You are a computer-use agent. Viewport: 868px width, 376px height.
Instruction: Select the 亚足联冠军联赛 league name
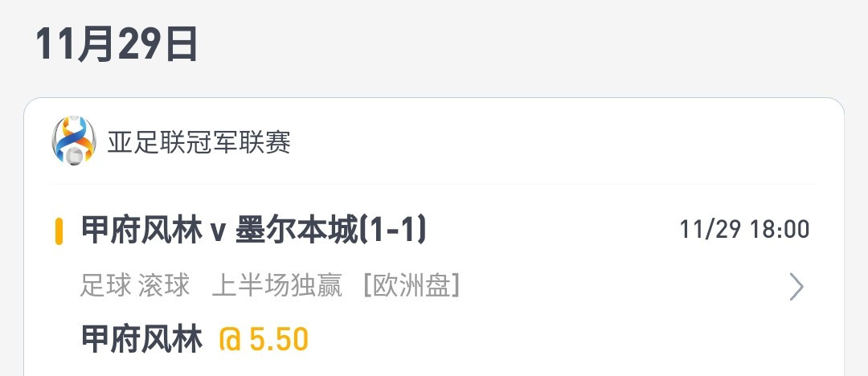[x=199, y=142]
